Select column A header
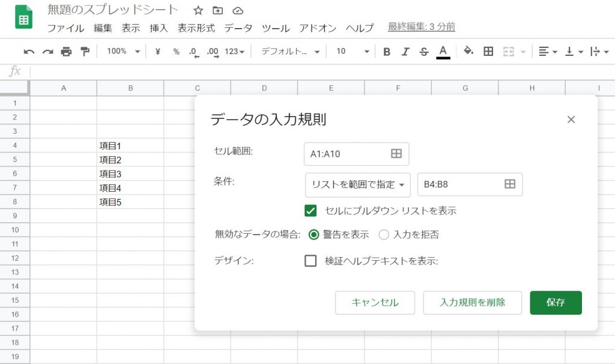The height and width of the screenshot is (364, 615). pyautogui.click(x=64, y=88)
